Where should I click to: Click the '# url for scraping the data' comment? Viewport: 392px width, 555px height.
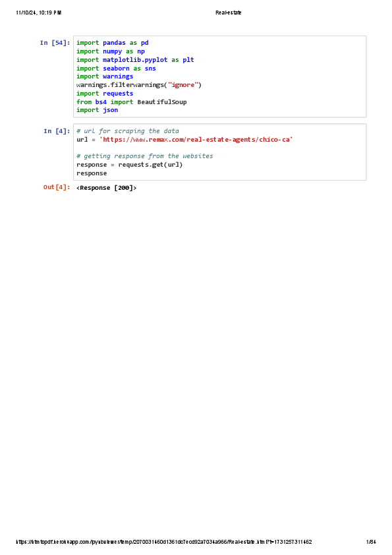click(128, 131)
